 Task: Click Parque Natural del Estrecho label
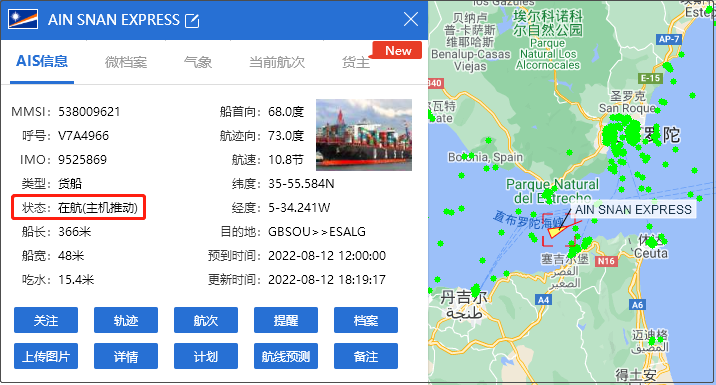pos(553,191)
